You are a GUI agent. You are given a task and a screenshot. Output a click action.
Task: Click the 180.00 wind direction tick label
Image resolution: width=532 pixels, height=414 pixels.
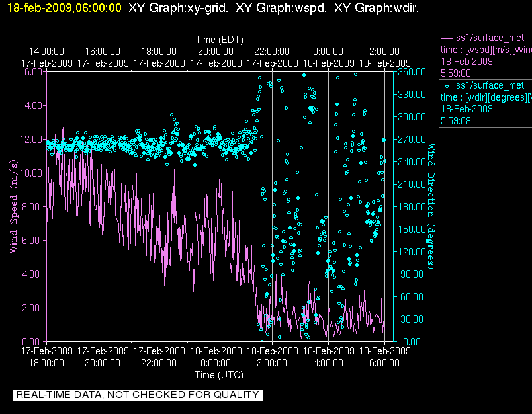(x=412, y=206)
